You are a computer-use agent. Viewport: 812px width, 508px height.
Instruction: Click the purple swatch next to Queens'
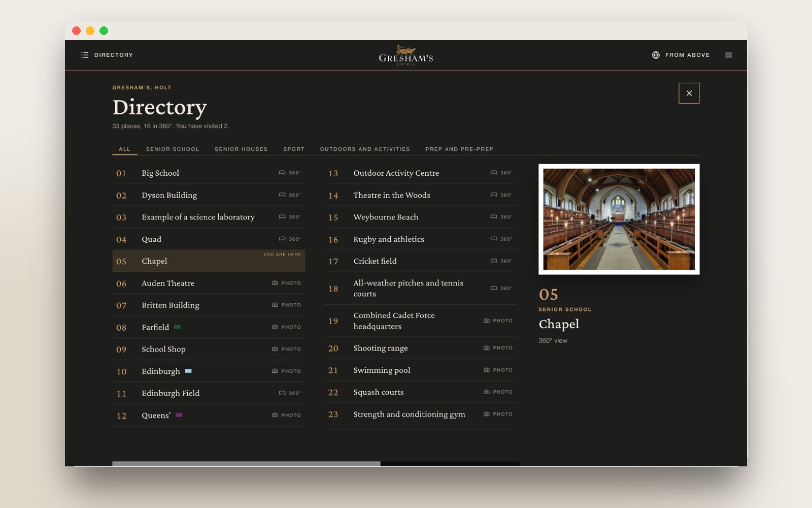[x=179, y=415]
